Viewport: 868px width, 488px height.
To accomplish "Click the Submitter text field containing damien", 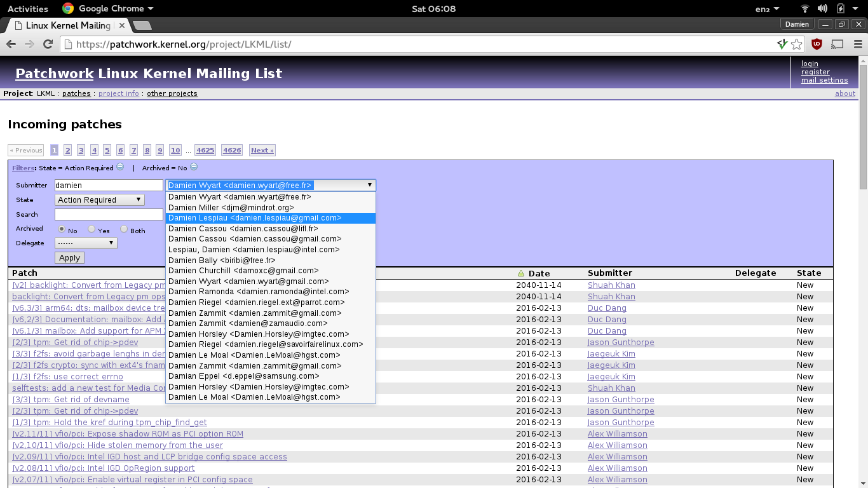I will click(109, 186).
